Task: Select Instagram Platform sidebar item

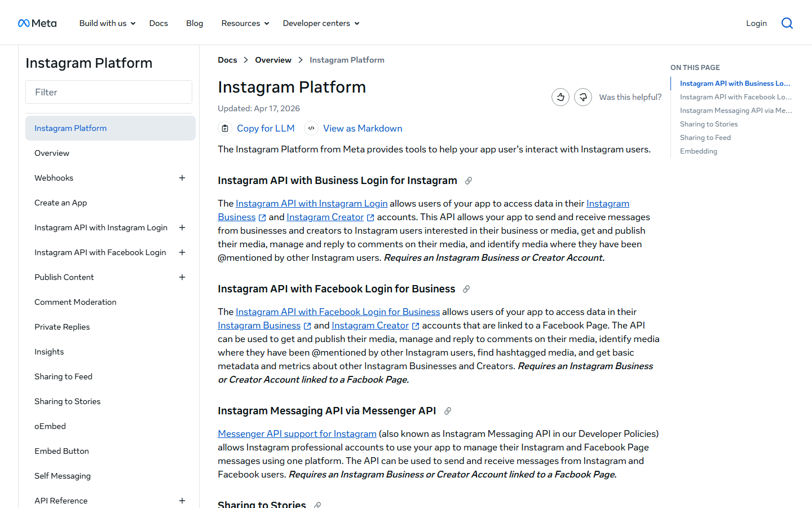Action: pos(111,128)
